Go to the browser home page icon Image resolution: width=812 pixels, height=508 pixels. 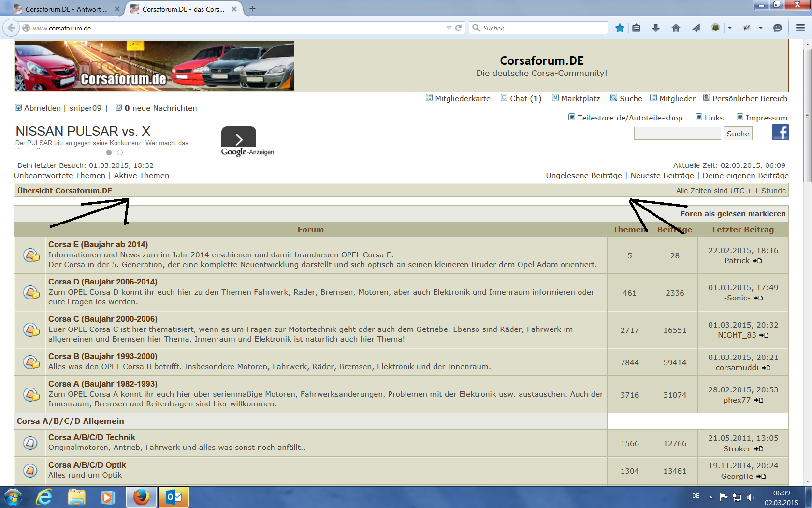676,28
